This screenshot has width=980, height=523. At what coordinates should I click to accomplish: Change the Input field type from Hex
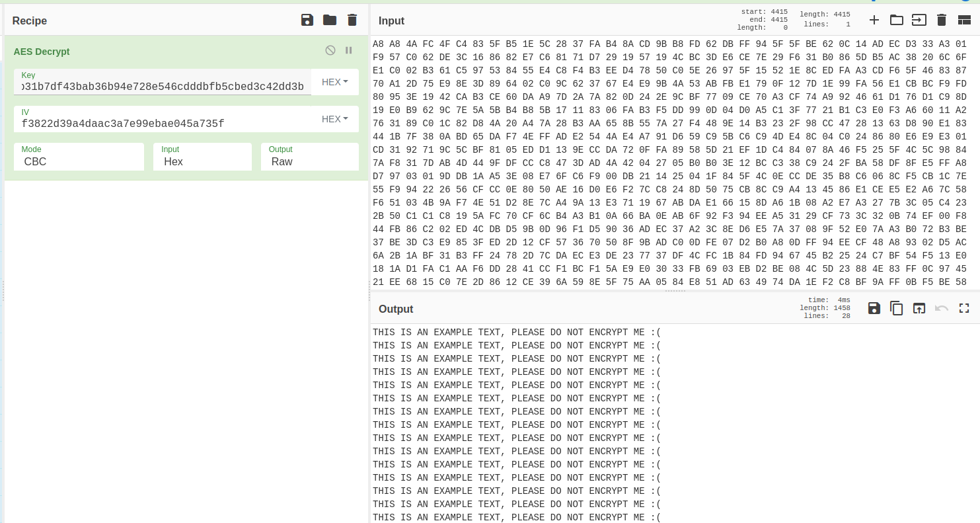coord(202,161)
